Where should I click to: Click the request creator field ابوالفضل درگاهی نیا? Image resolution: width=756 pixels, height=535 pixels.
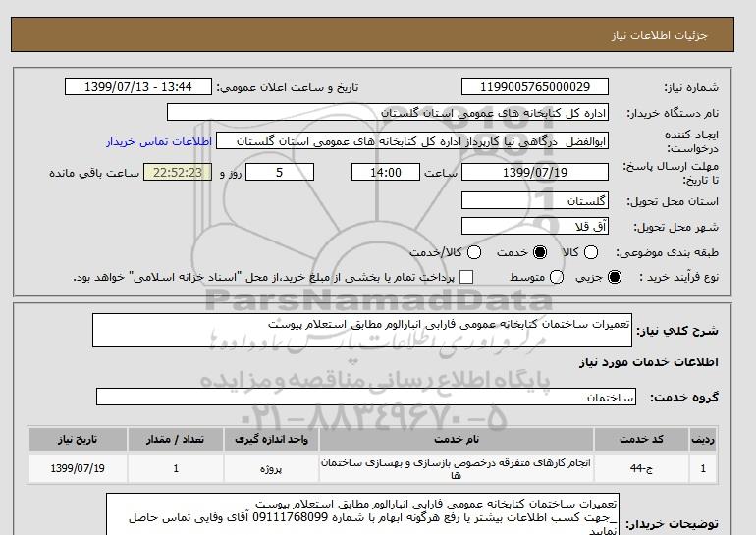[x=412, y=141]
